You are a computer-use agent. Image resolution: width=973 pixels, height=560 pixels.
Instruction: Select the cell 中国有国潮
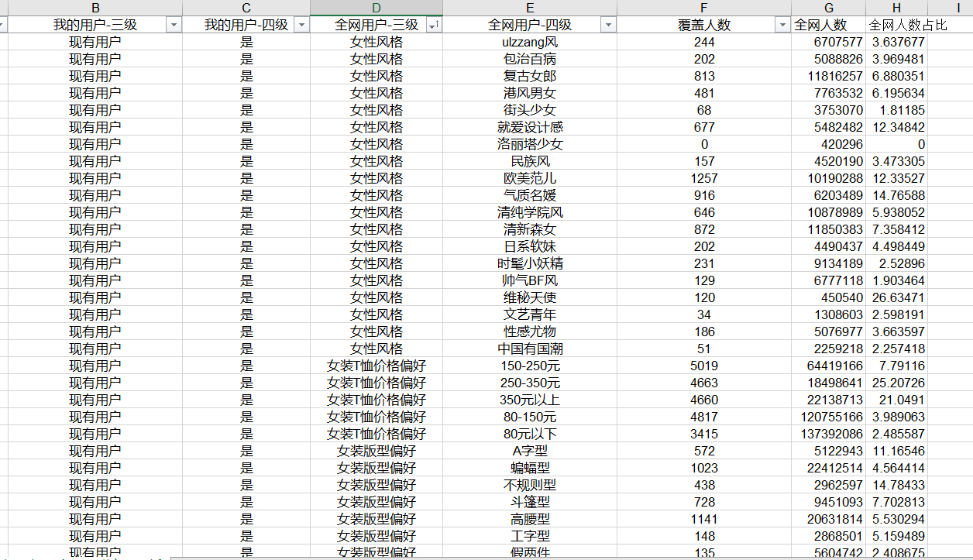click(530, 349)
